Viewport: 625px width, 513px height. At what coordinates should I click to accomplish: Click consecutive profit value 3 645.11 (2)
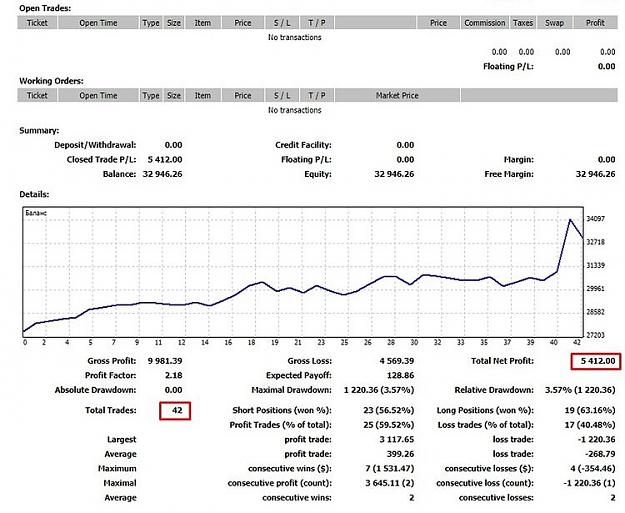[x=390, y=483]
